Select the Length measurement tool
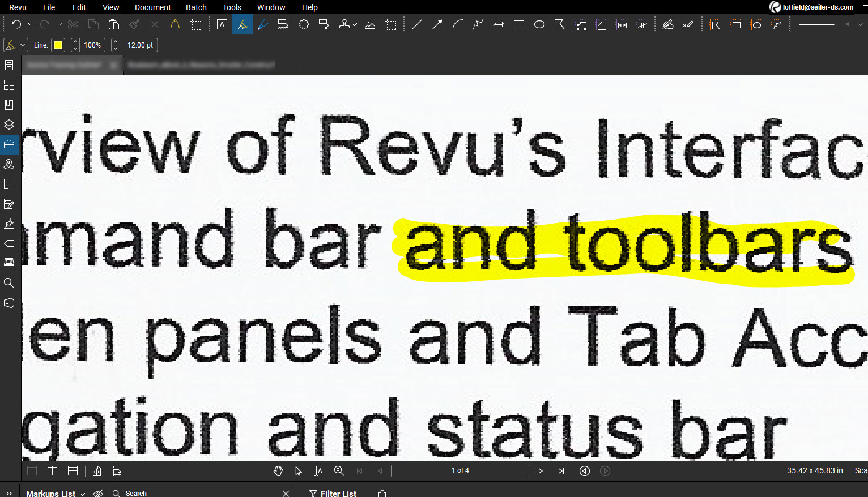 (622, 24)
